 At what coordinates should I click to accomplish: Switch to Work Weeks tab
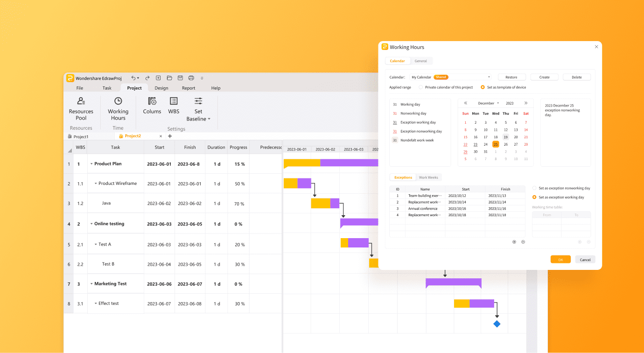pos(428,177)
